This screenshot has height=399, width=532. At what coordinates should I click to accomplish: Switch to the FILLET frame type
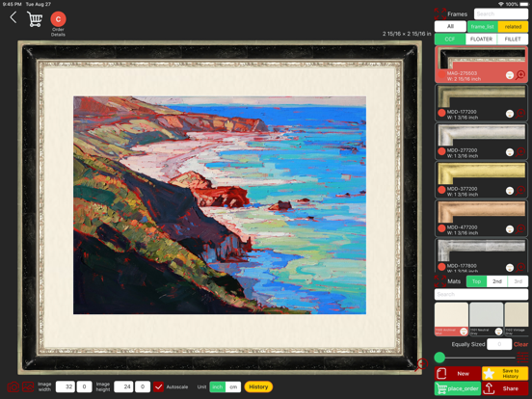(x=513, y=39)
